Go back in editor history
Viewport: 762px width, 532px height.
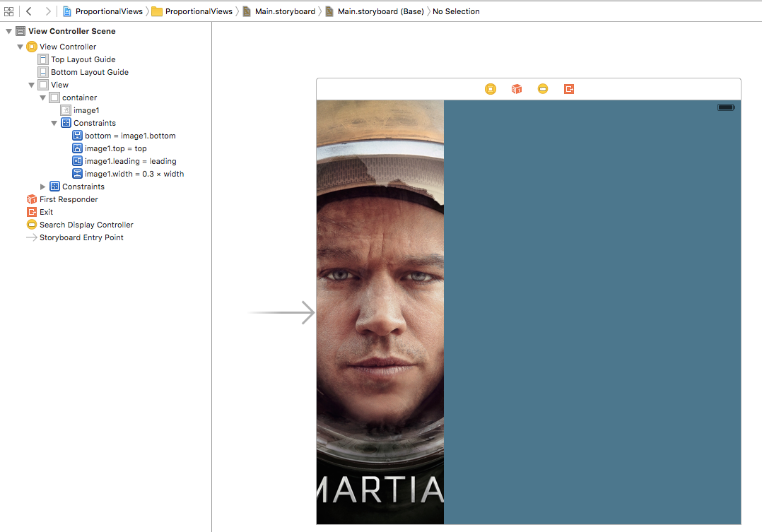29,11
